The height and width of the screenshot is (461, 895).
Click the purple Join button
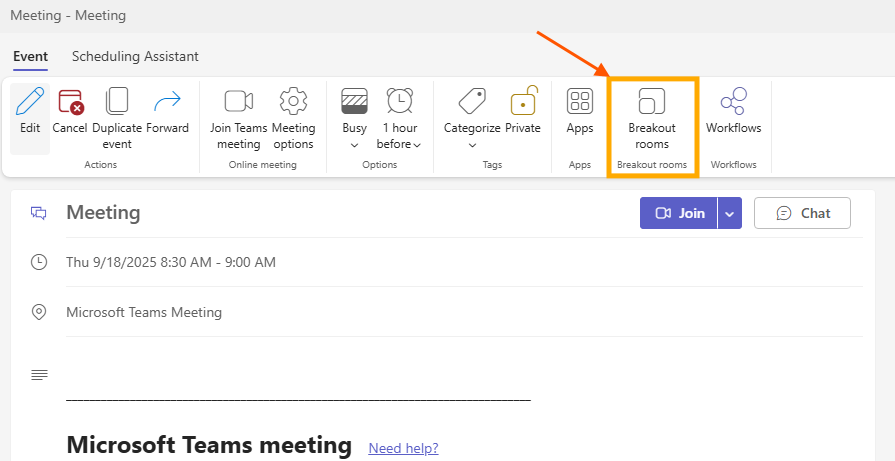coord(679,213)
